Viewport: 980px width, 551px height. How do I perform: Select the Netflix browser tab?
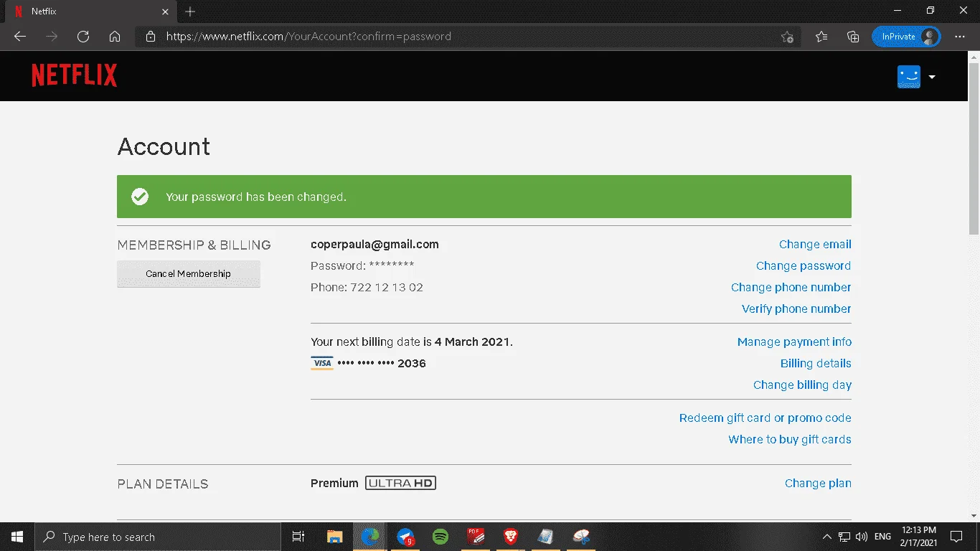(90, 11)
